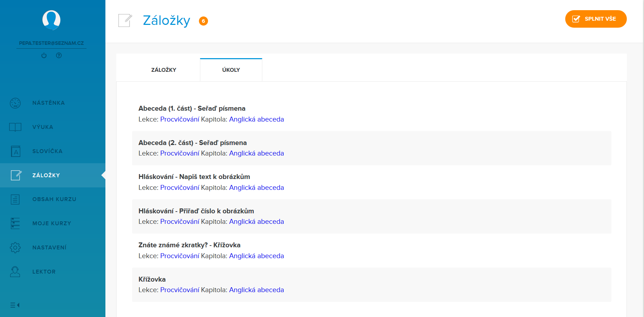Open Anglická abeceda link for Abeceda 1. část
This screenshot has width=644, height=317.
[256, 119]
